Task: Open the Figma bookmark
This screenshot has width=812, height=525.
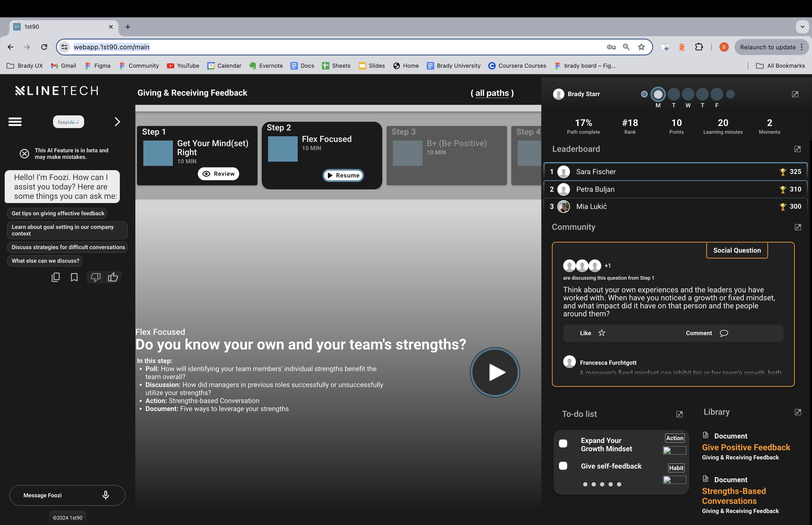Action: coord(97,66)
